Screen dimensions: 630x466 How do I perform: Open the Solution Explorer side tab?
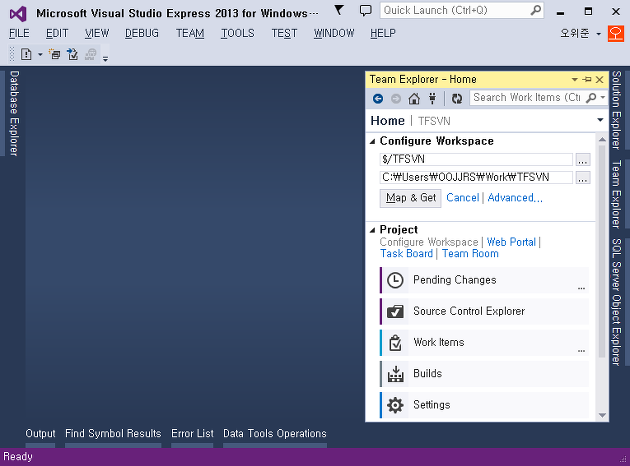pyautogui.click(x=616, y=110)
